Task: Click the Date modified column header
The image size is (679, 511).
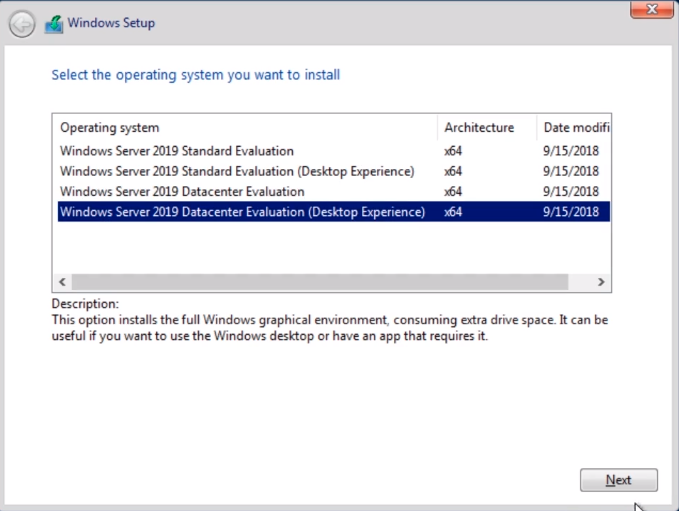Action: [x=574, y=127]
